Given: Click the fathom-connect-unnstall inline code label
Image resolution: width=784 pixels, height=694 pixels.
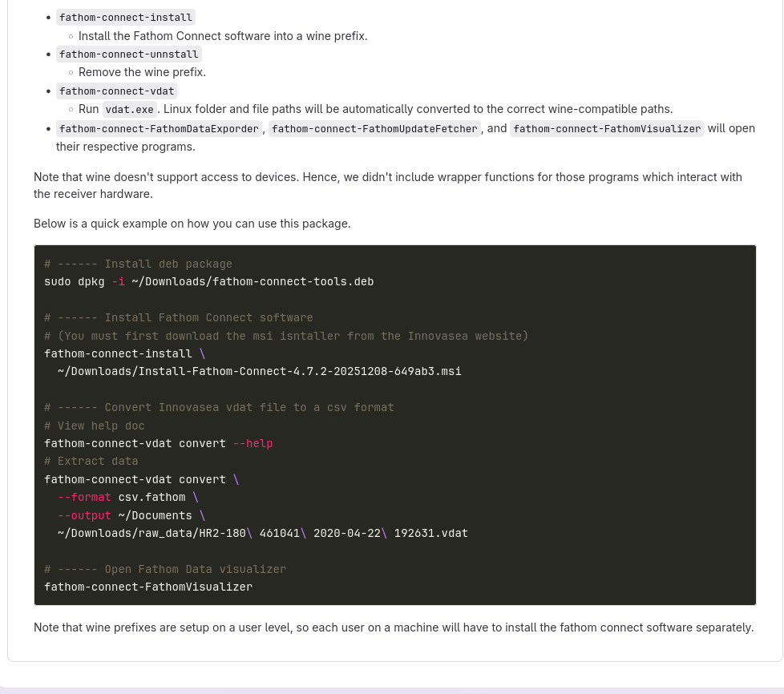Looking at the screenshot, I should click(128, 54).
